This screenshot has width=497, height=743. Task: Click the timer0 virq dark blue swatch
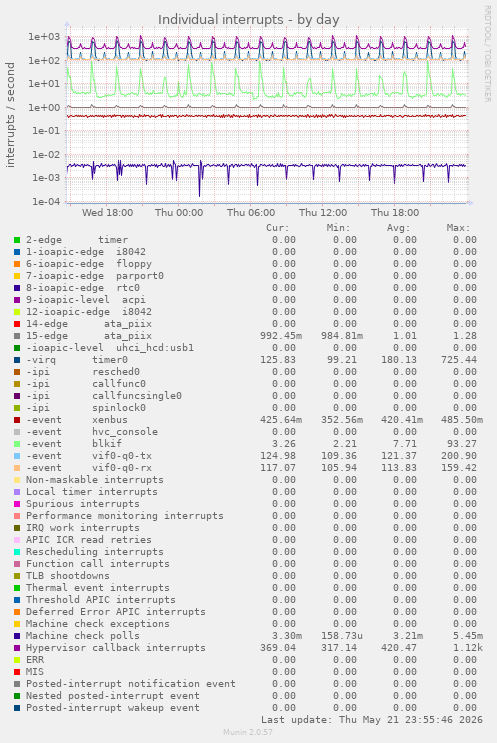17,360
